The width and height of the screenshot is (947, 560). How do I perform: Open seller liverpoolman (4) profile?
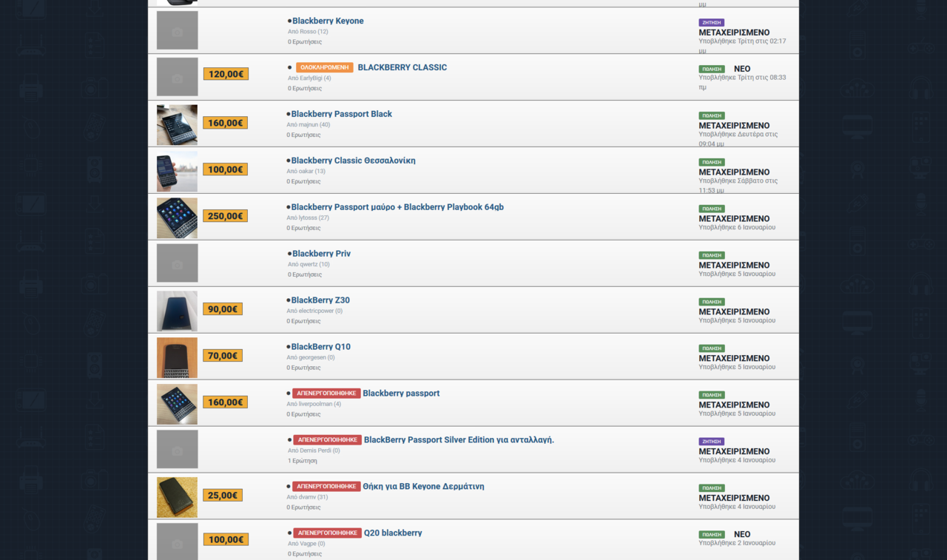click(314, 405)
